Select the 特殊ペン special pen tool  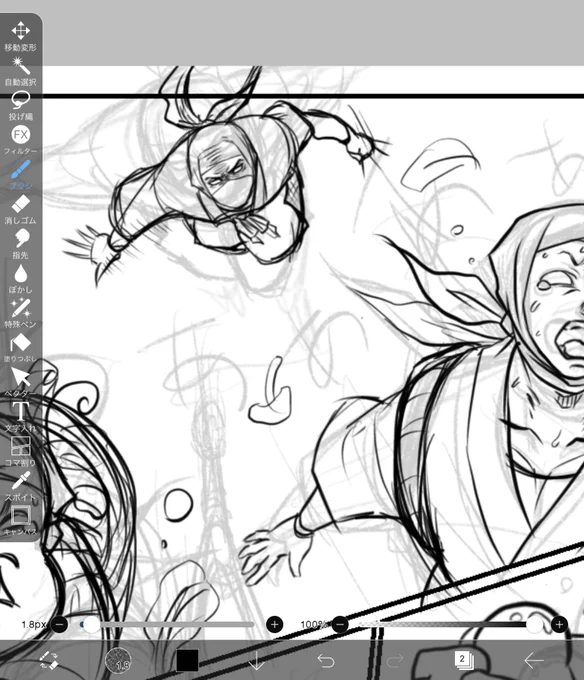(x=20, y=313)
